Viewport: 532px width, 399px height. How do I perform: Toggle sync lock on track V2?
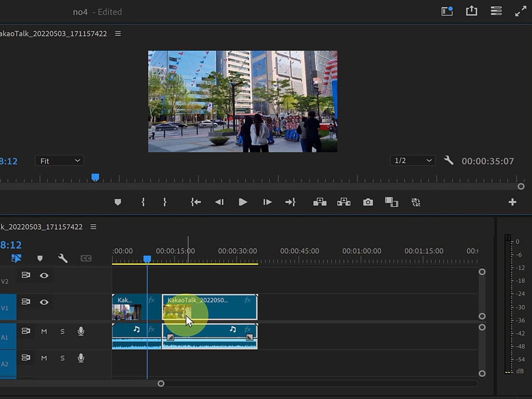pyautogui.click(x=26, y=275)
